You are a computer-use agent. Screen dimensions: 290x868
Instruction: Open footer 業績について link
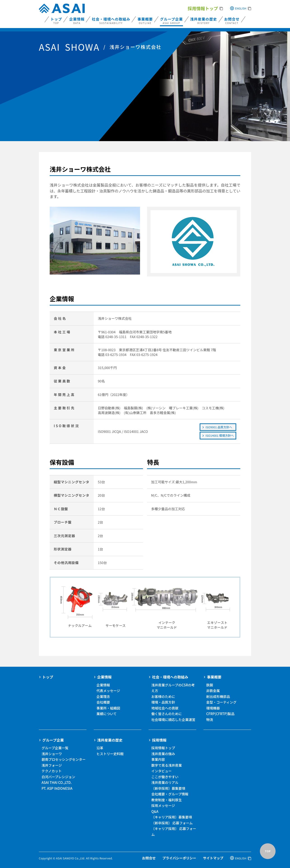[x=106, y=714]
